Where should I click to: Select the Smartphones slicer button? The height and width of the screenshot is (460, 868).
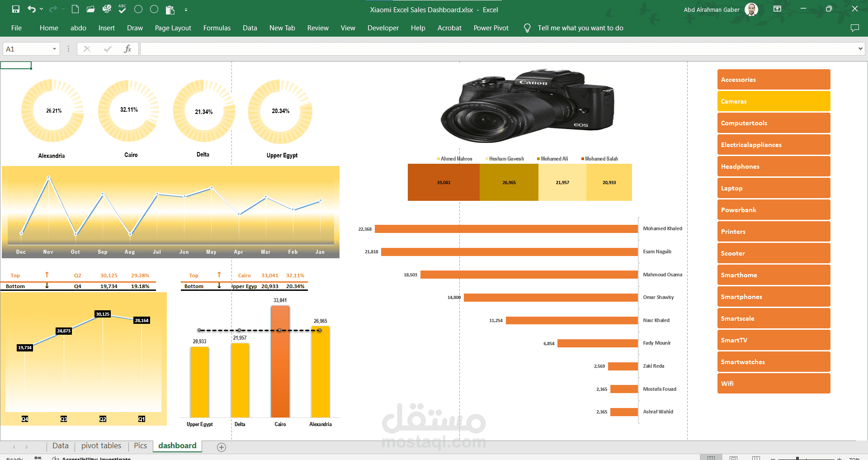[774, 297]
